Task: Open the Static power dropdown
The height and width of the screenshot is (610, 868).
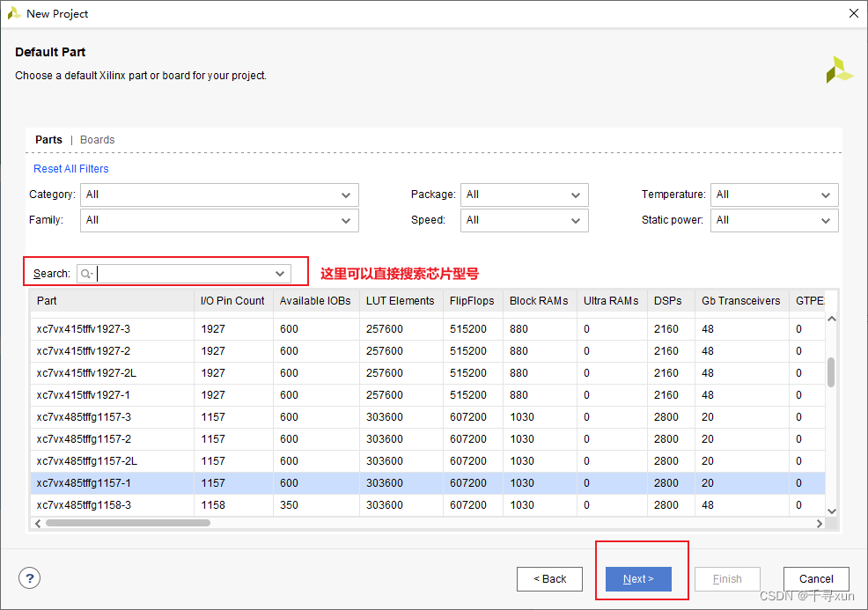Action: (x=775, y=220)
